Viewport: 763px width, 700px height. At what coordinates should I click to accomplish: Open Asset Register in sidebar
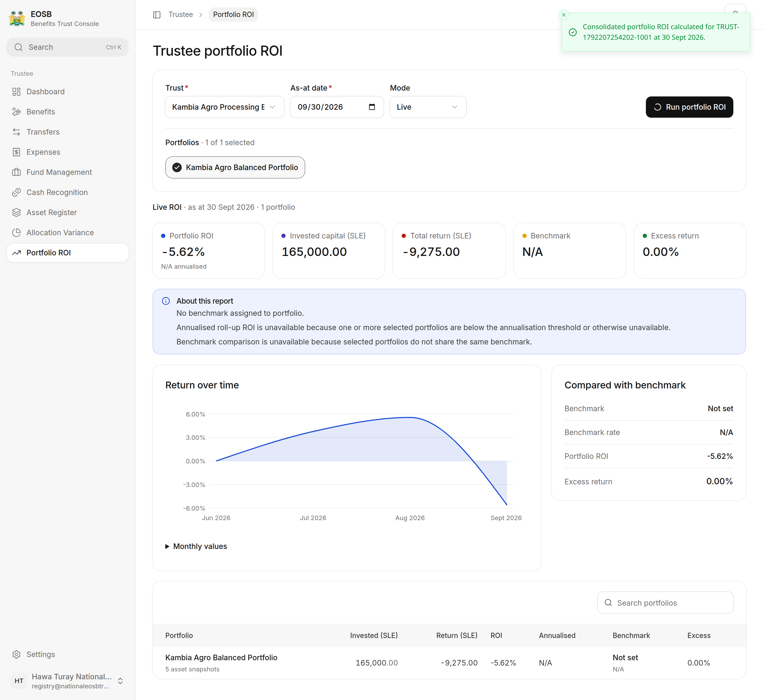[x=67, y=212]
